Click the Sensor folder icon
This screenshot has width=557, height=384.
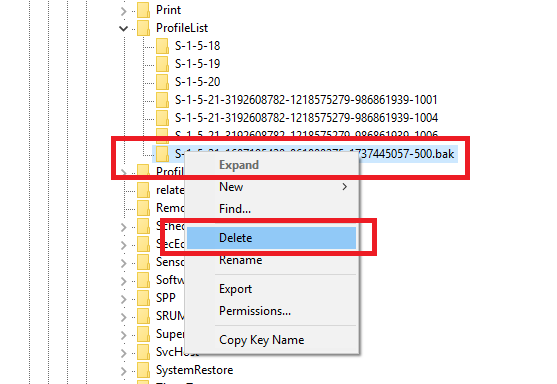[144, 262]
